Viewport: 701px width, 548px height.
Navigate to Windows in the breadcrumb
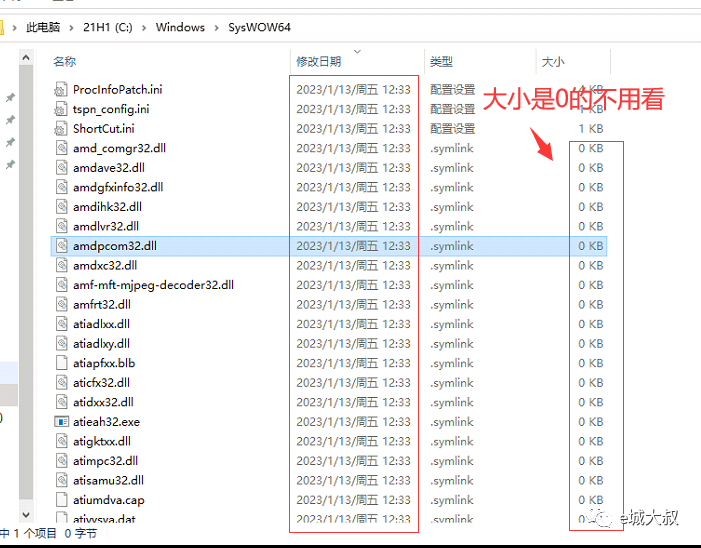180,28
